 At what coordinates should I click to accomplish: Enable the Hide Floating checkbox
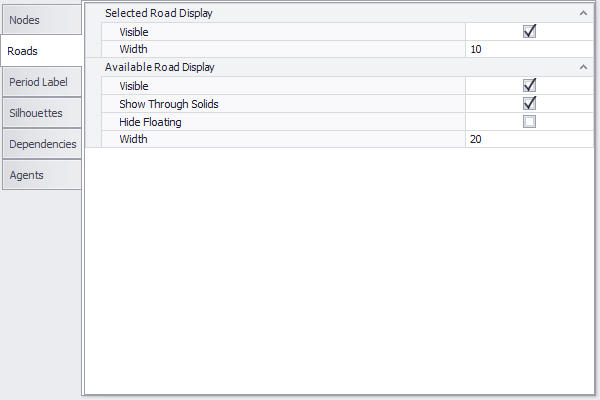[530, 122]
